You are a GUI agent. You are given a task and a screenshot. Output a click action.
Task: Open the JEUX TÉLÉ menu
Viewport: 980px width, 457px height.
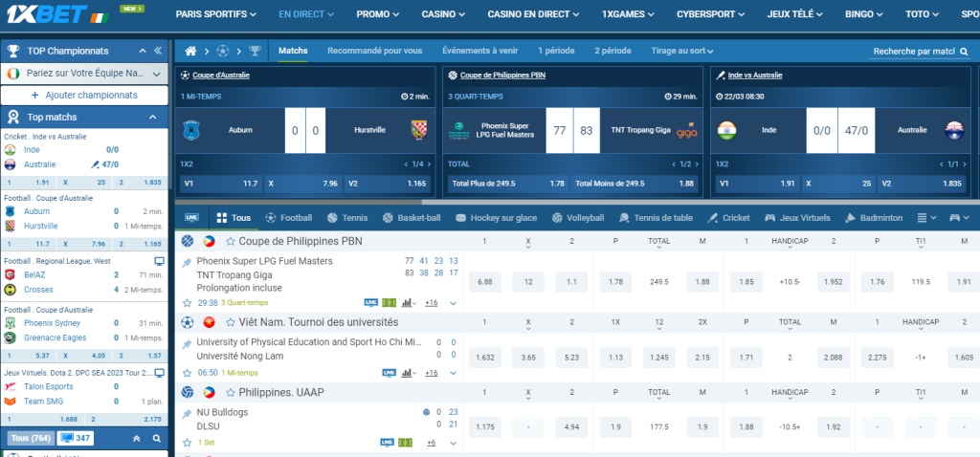click(795, 14)
